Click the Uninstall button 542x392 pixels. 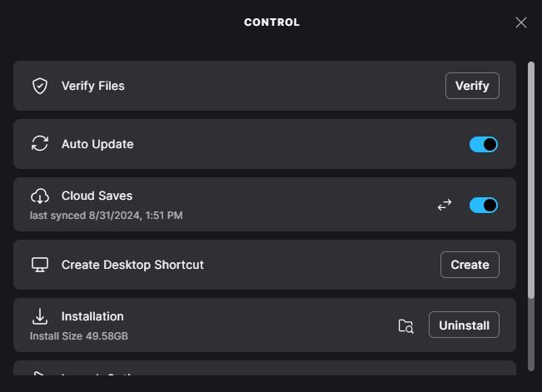464,325
